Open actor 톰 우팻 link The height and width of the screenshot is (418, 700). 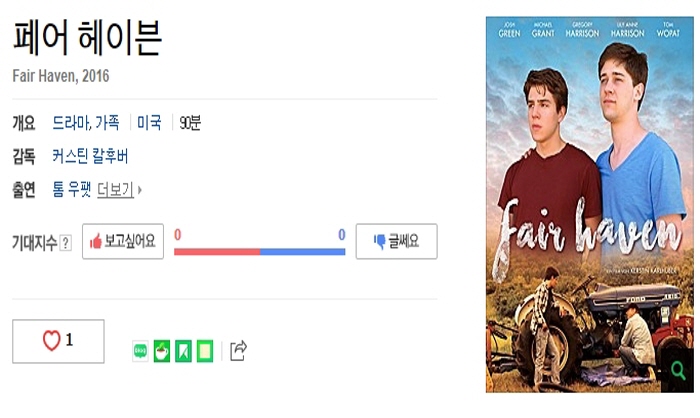click(72, 189)
